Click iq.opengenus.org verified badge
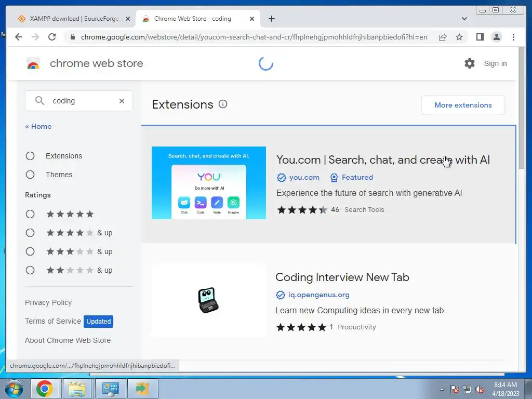Image resolution: width=532 pixels, height=399 pixels. 280,295
